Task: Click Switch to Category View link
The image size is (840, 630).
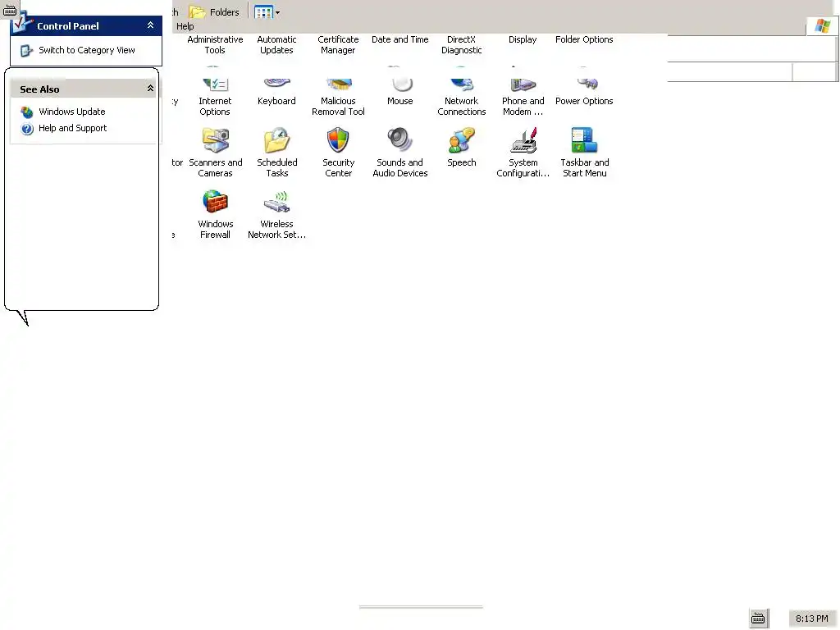Action: coord(87,50)
